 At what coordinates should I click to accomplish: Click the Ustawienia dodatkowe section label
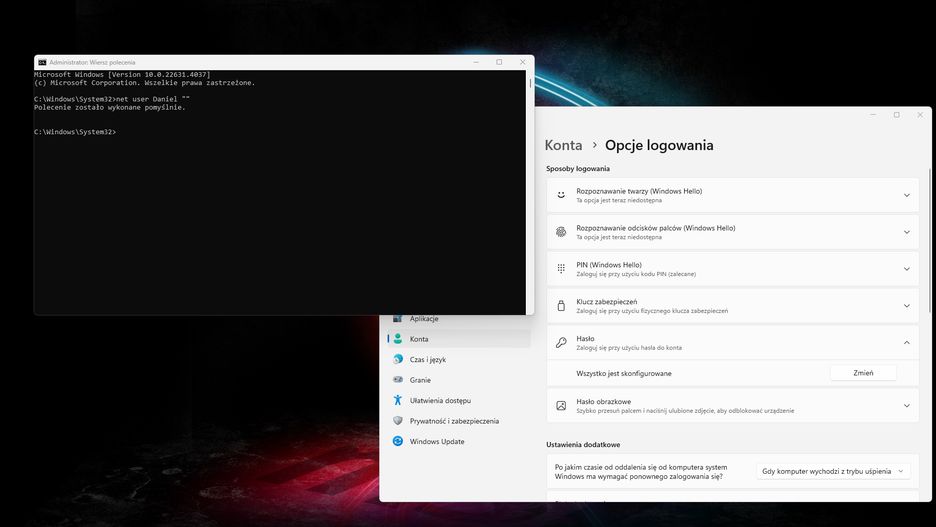click(583, 445)
